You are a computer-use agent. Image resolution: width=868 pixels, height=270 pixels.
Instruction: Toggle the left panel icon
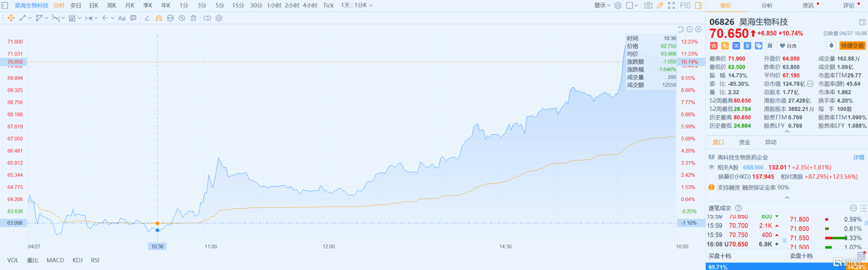pos(5,6)
